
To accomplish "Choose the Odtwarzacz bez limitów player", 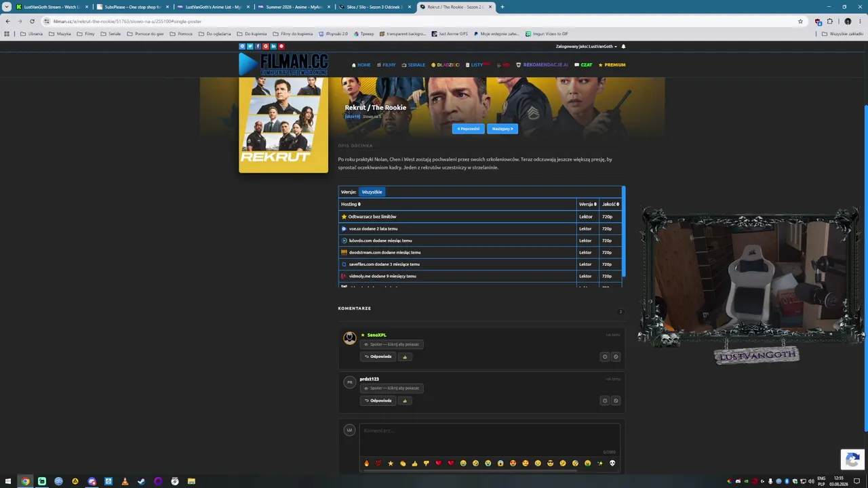I will coord(480,216).
